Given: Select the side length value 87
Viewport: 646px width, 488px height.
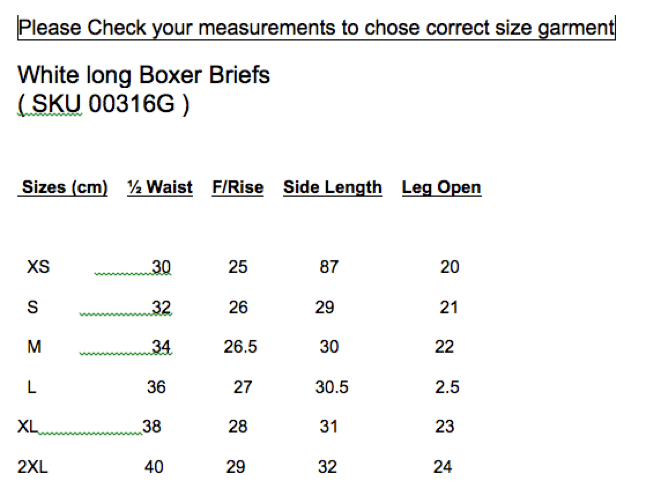Looking at the screenshot, I should pos(329,267).
